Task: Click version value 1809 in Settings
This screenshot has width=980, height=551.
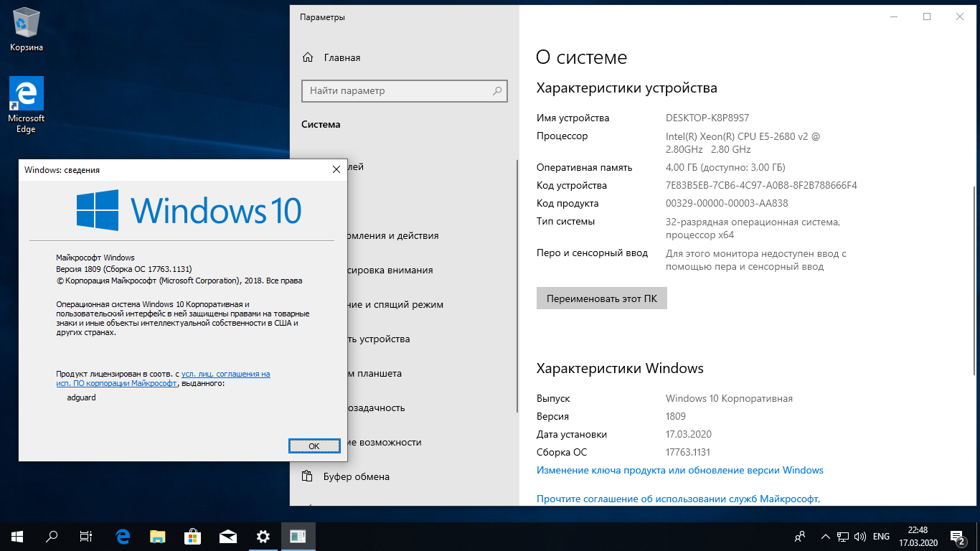Action: coord(676,416)
